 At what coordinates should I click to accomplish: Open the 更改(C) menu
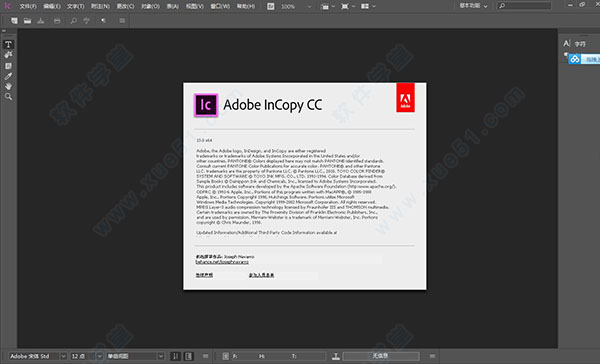126,7
